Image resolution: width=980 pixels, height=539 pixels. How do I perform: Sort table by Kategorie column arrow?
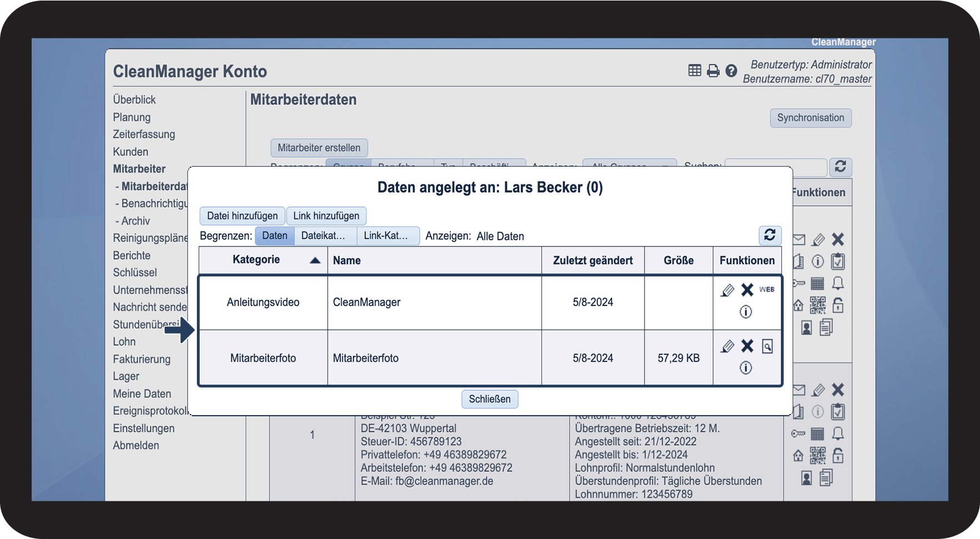click(315, 260)
